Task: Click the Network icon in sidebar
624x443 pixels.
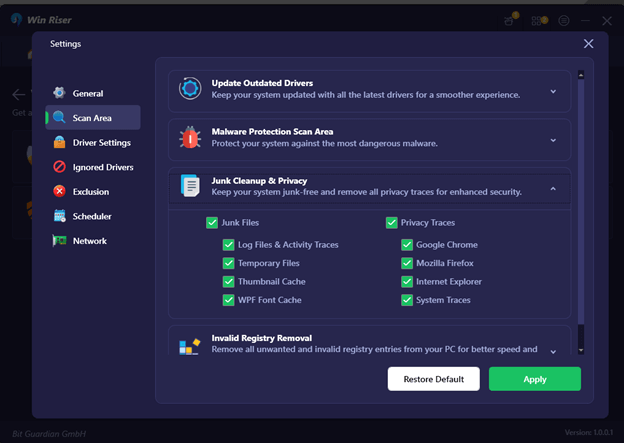Action: tap(60, 241)
